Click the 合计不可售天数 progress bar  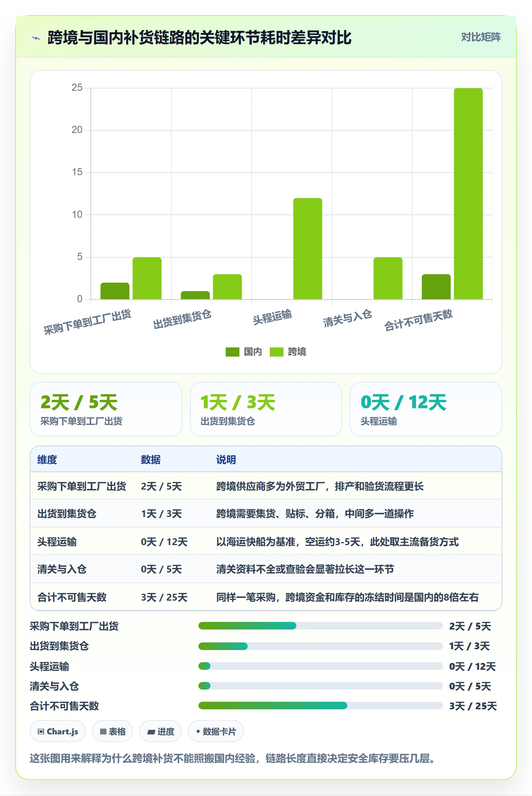pos(320,706)
